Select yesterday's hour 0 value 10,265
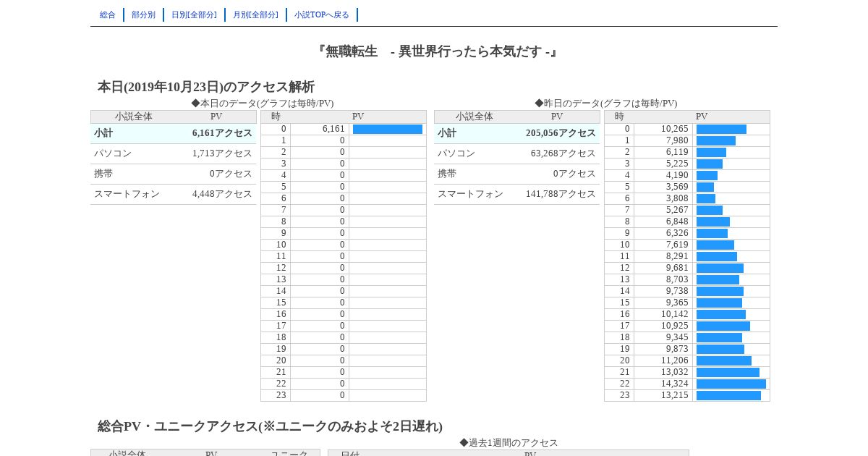 674,129
